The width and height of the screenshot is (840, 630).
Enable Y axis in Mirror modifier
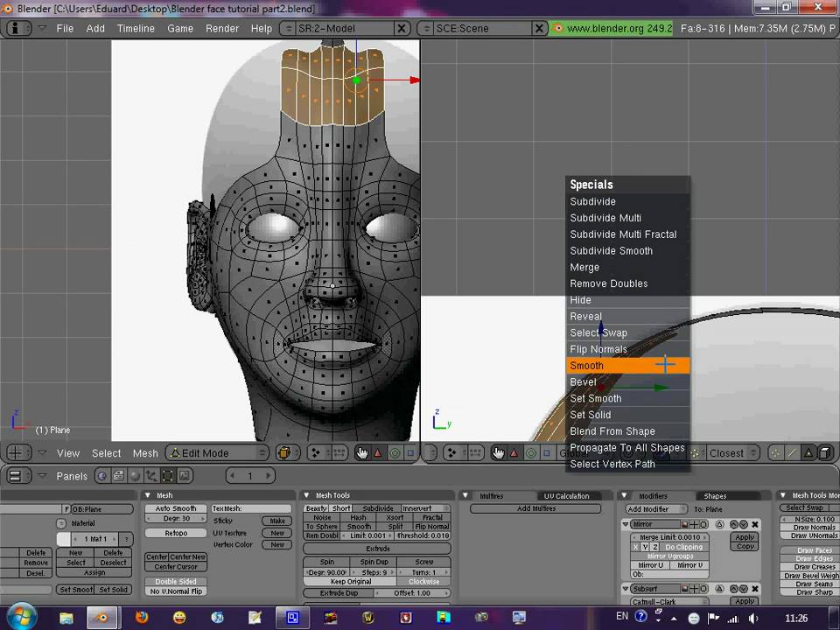[645, 547]
